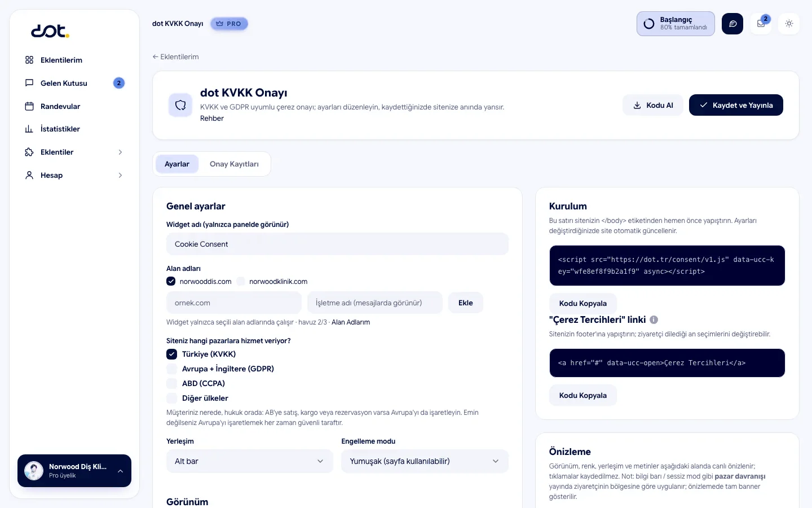Click the Randevular calendar icon
Viewport: 812px width, 508px height.
pos(29,106)
